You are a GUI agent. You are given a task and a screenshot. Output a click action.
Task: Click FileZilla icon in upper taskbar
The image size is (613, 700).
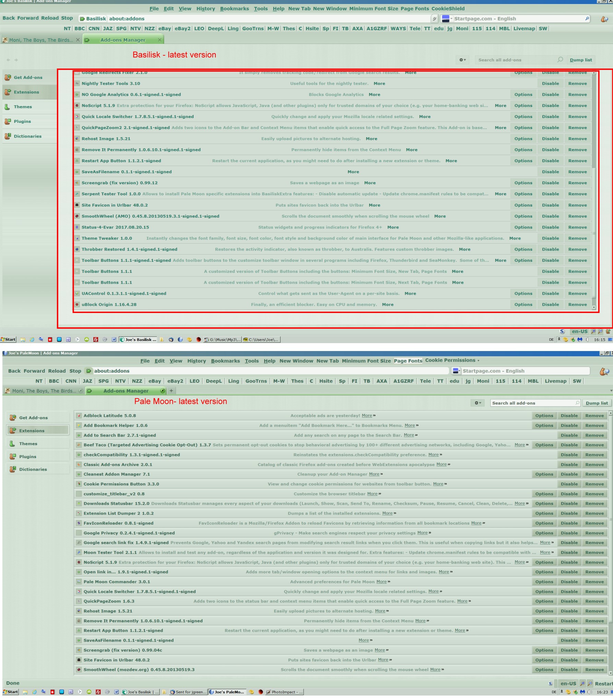[x=96, y=339]
